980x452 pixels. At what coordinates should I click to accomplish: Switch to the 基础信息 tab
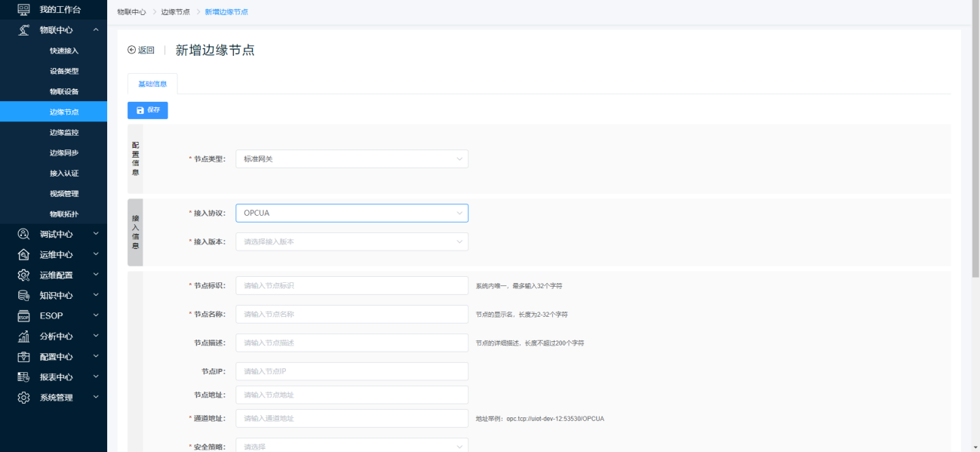(x=152, y=84)
